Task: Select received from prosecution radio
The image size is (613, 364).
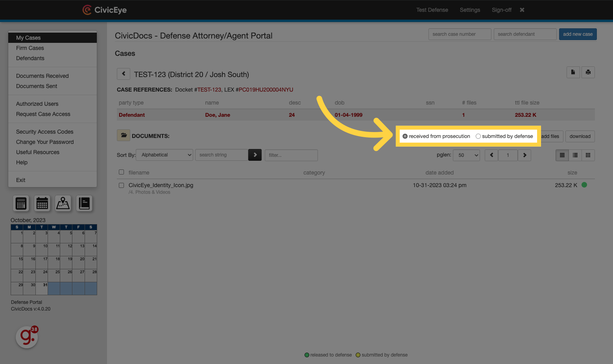Action: (x=405, y=136)
